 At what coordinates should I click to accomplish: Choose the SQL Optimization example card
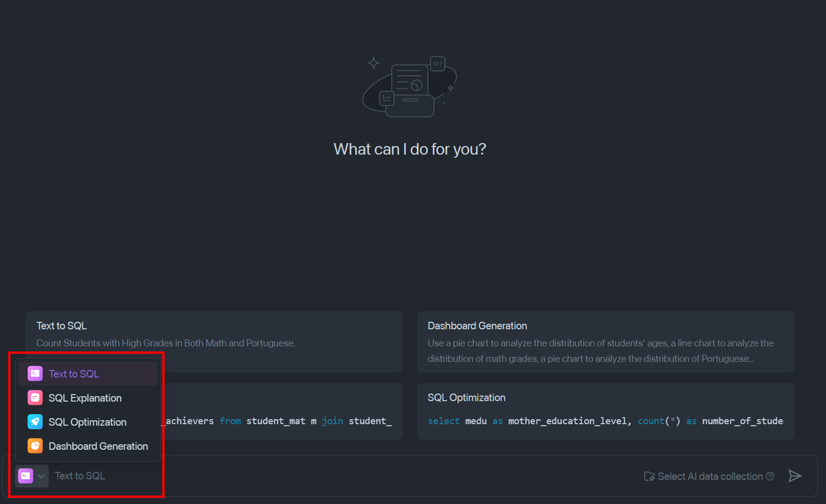[x=605, y=411]
